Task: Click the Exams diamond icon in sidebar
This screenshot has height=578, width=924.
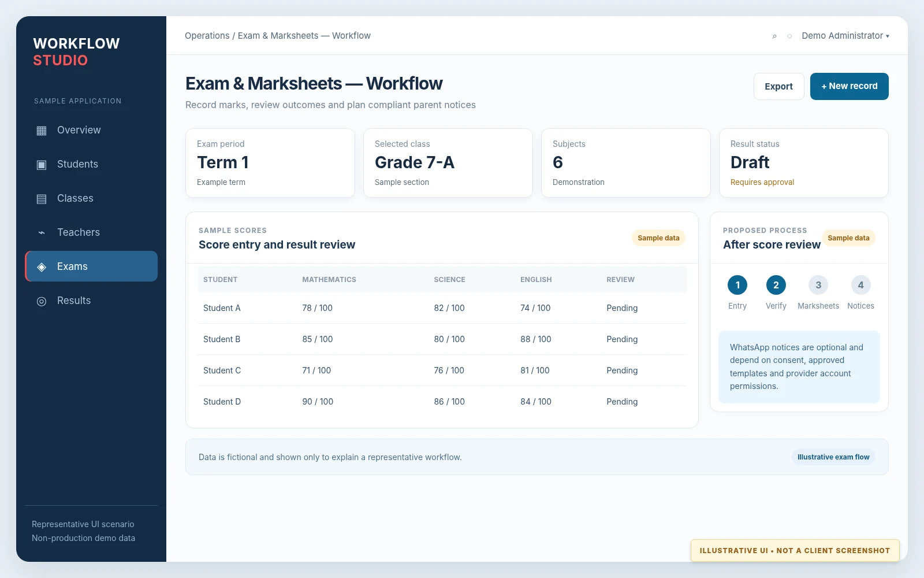Action: coord(42,267)
